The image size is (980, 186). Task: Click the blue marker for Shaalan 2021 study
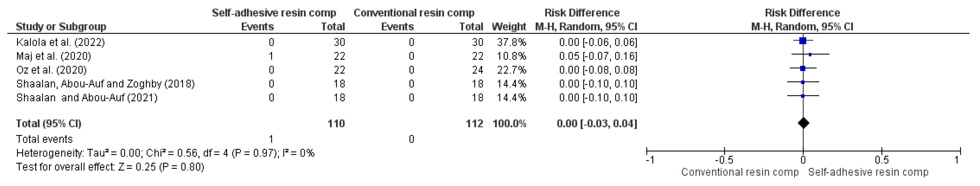(803, 96)
